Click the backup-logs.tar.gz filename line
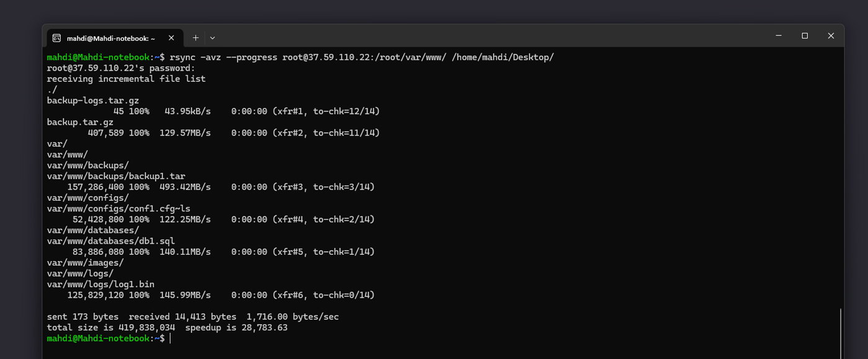Viewport: 868px width, 359px height. click(x=93, y=100)
